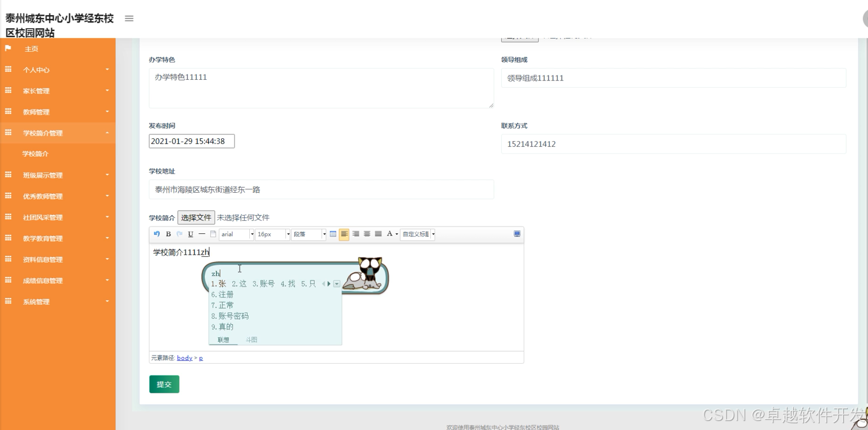Apply bold formatting to the text
Viewport: 868px width, 430px height.
point(168,234)
